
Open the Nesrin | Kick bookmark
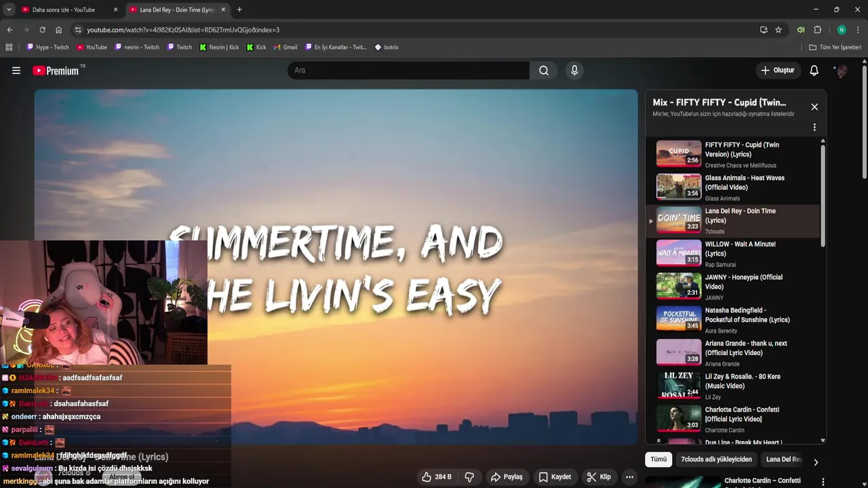[x=219, y=47]
